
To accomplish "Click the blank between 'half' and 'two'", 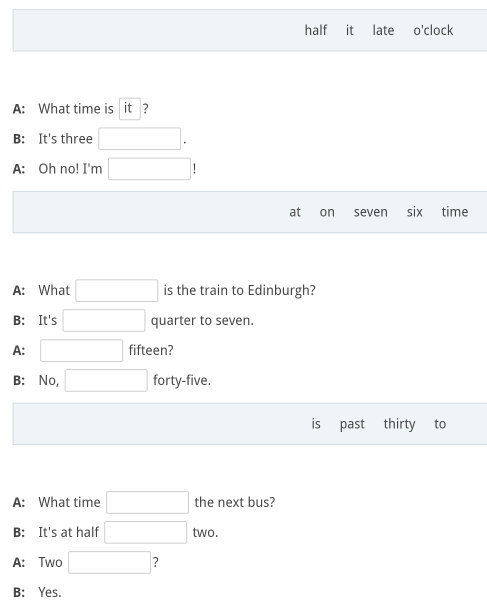I will tap(146, 532).
